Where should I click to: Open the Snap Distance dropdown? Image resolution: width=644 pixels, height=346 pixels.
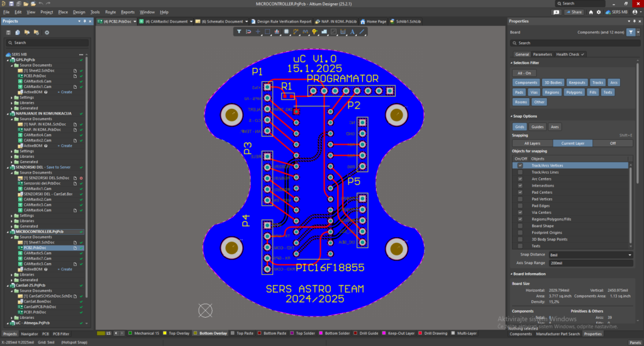point(630,255)
